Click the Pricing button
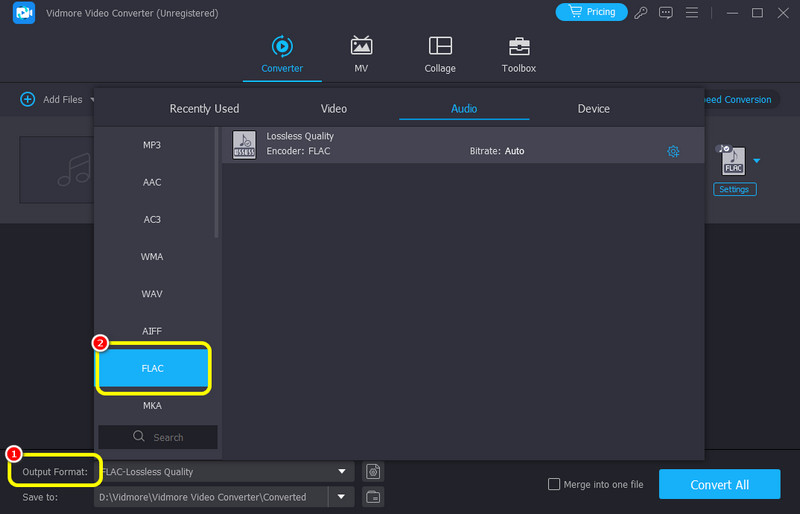800x514 pixels. pyautogui.click(x=591, y=12)
